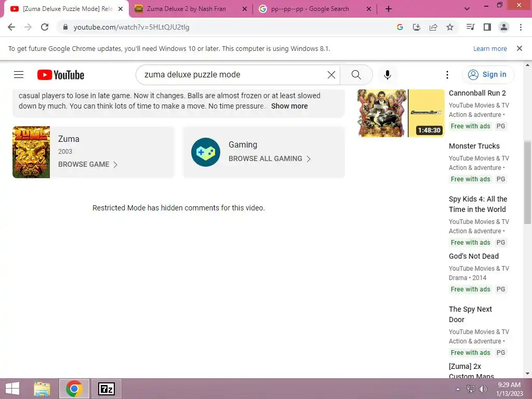Open the Chrome profile avatar
The image size is (532, 399).
504,27
